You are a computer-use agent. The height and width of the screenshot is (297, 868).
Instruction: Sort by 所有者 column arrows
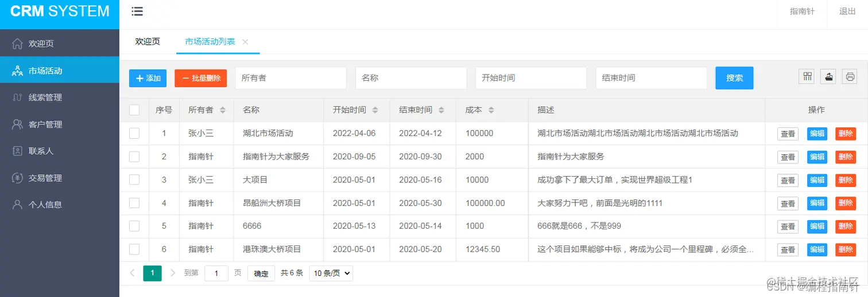point(223,110)
